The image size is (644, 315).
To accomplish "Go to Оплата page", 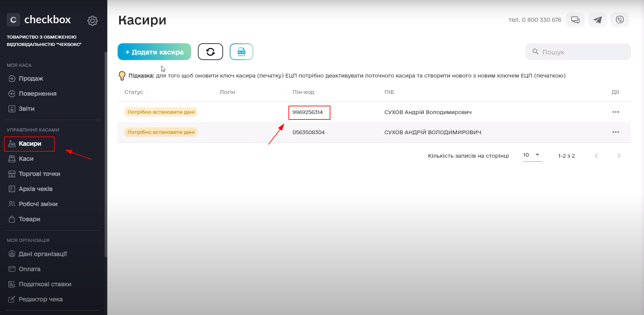I will tap(24, 269).
